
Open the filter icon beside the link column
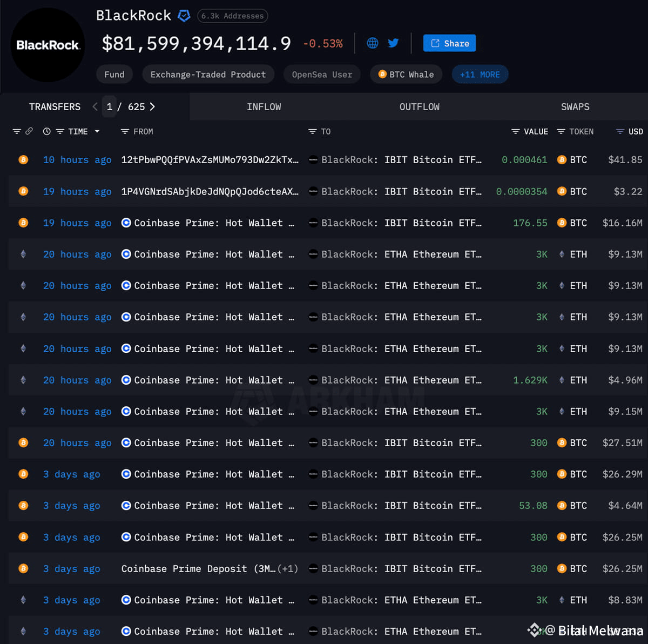17,131
